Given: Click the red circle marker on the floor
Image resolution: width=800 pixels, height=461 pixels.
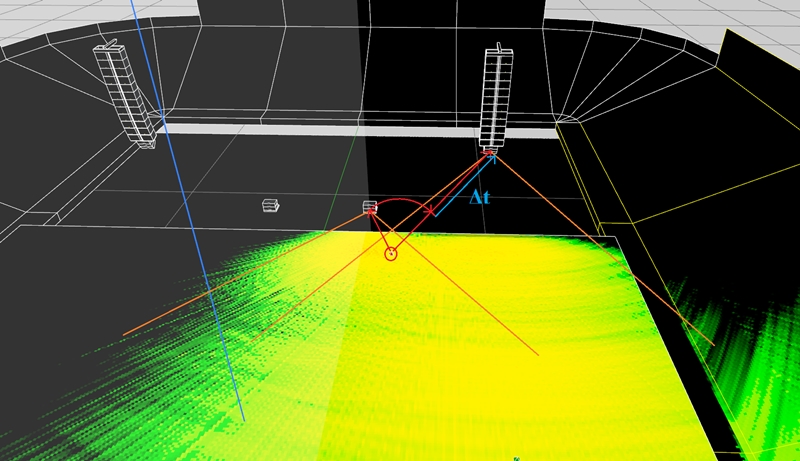Looking at the screenshot, I should click(x=391, y=254).
